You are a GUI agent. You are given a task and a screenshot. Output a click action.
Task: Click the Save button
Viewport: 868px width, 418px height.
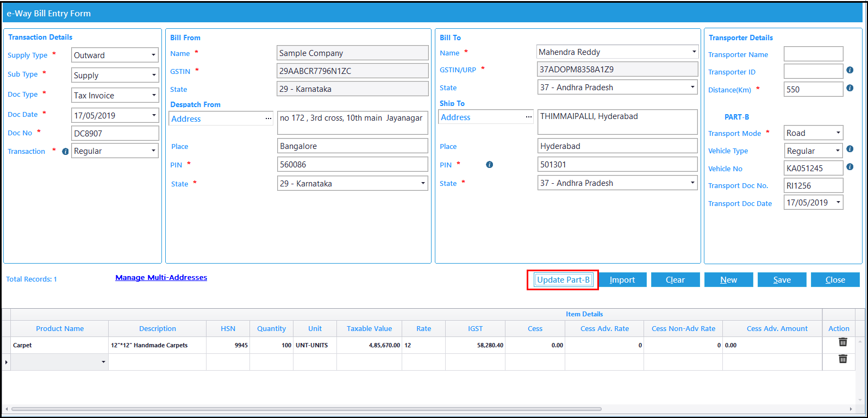point(782,279)
